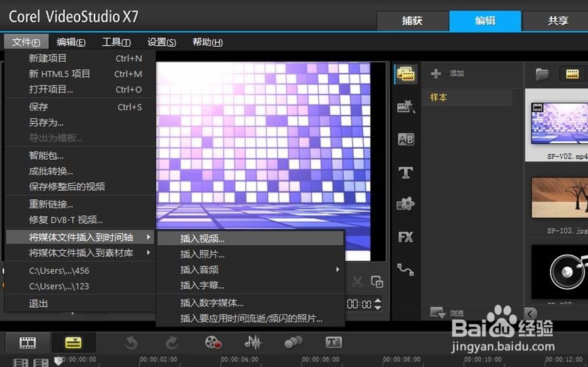Click the browse icon under library folders
The height and width of the screenshot is (367, 588).
point(438,312)
